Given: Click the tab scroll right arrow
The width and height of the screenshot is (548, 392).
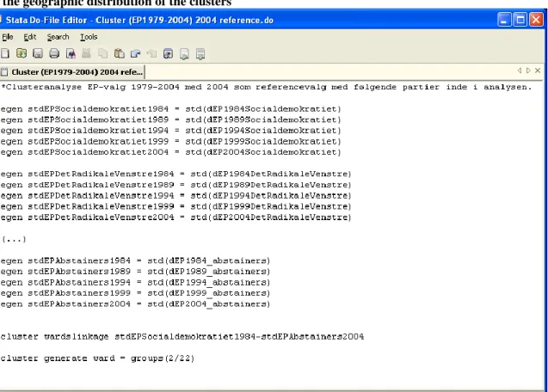Looking at the screenshot, I should pos(528,70).
